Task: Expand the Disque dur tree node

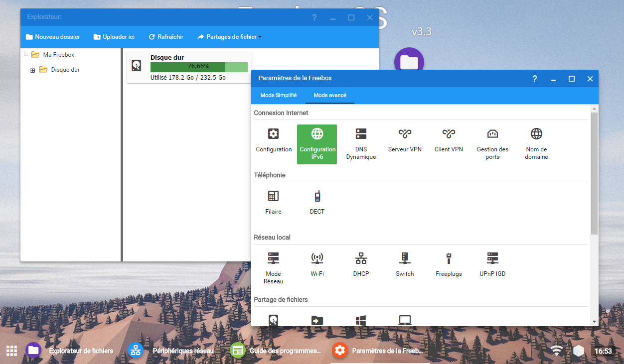Action: coord(33,70)
